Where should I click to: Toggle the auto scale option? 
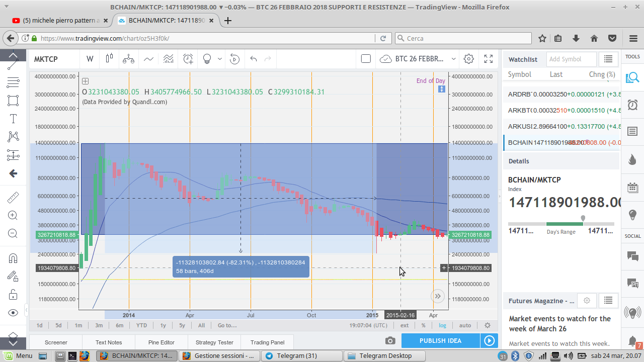[465, 325]
